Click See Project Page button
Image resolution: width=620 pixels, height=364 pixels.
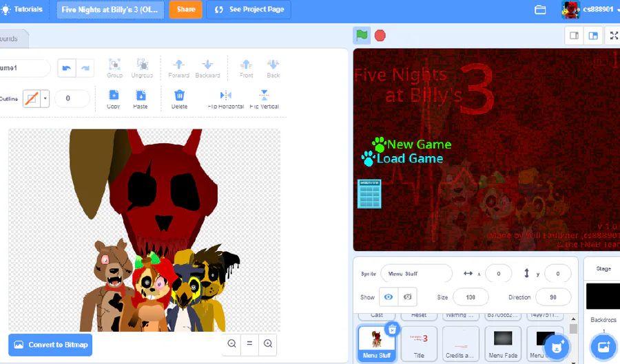click(x=249, y=10)
